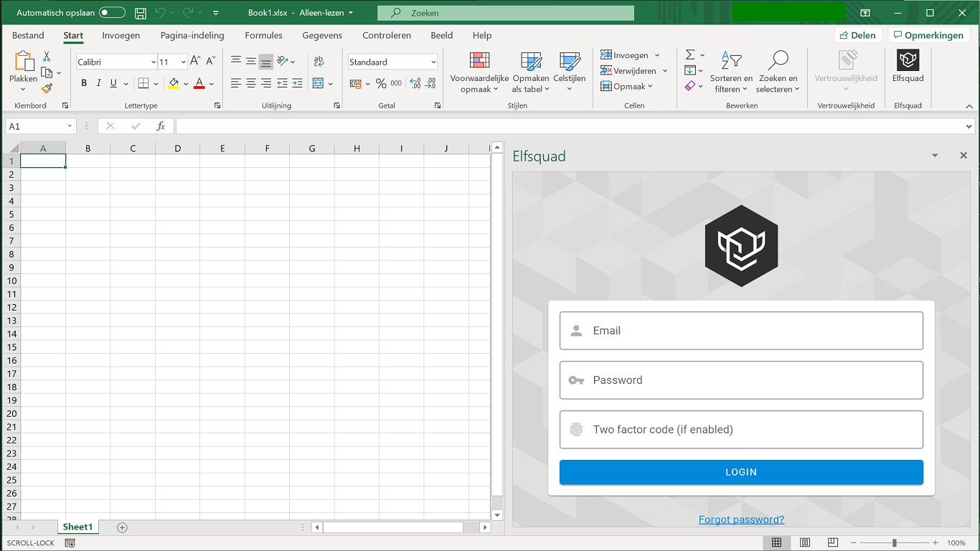Open the Plakken paste options arrow
Image resolution: width=980 pixels, height=551 pixels.
(23, 90)
